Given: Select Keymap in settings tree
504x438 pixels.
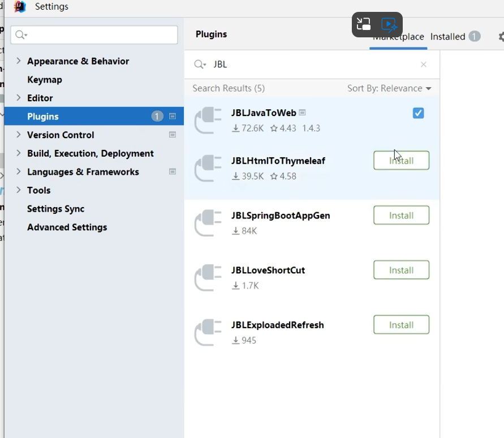Looking at the screenshot, I should pos(45,79).
